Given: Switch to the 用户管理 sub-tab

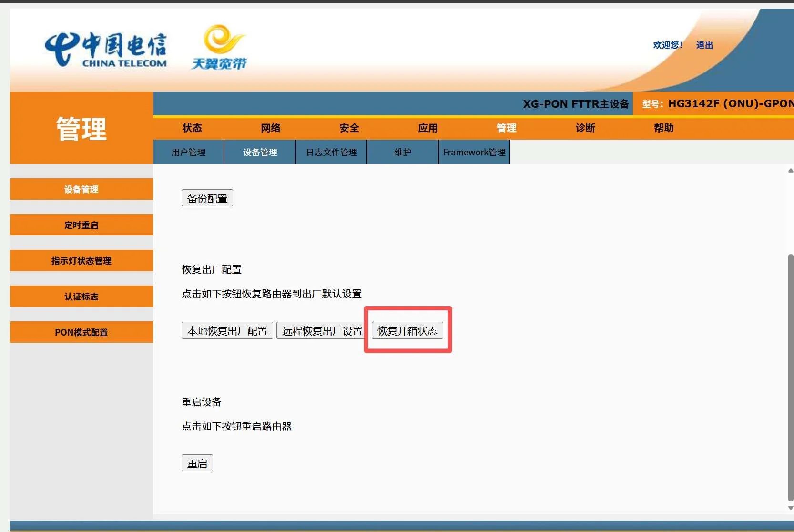Looking at the screenshot, I should (188, 152).
